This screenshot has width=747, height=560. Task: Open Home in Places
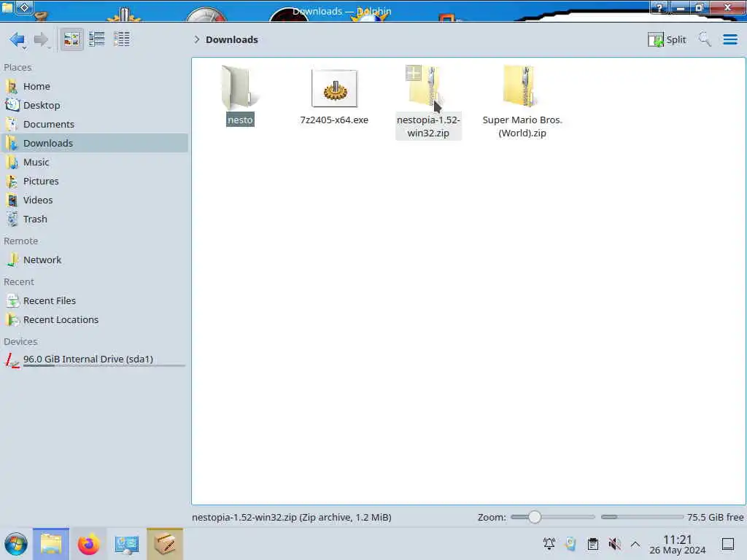pos(94,86)
